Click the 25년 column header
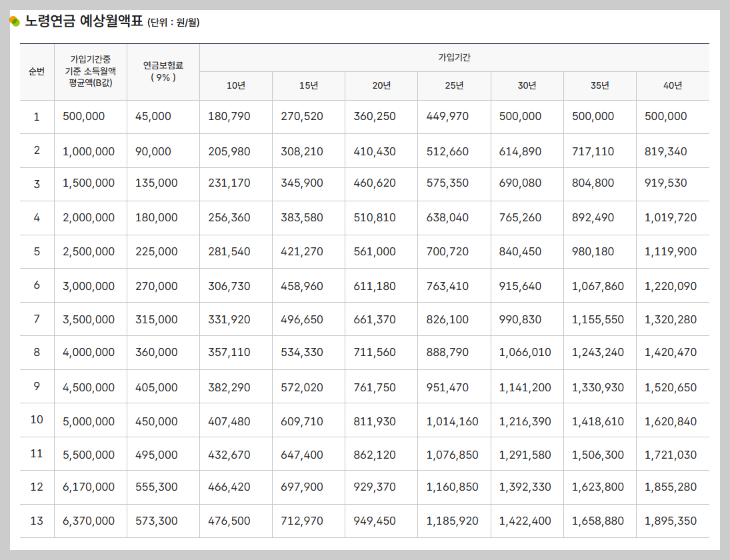This screenshot has width=730, height=560. 454,85
